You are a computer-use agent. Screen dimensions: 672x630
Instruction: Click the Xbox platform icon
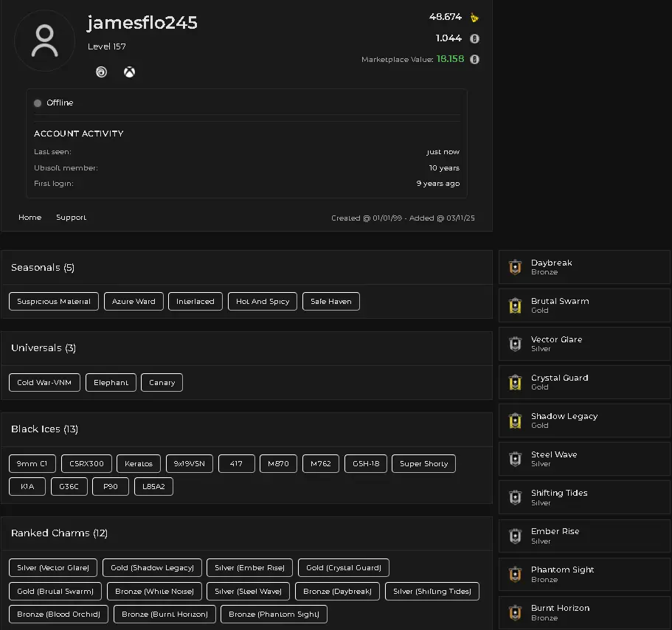[x=129, y=72]
